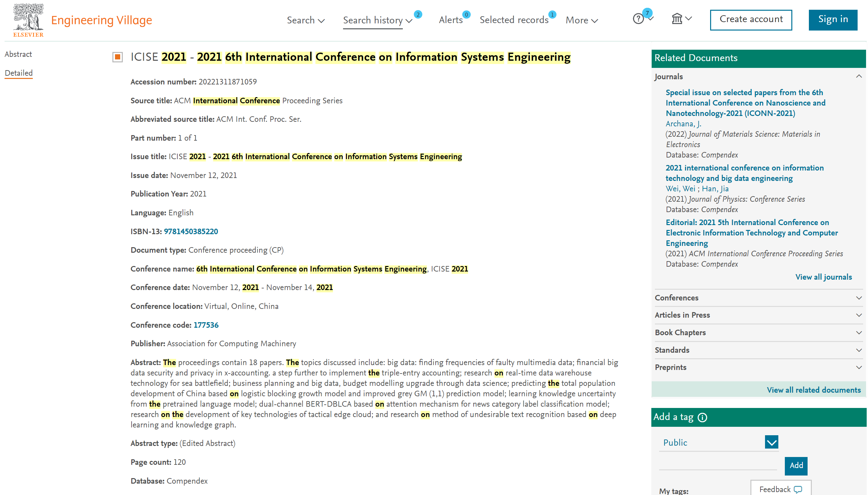The image size is (868, 495).
Task: Open the institution building icon menu
Action: [677, 19]
